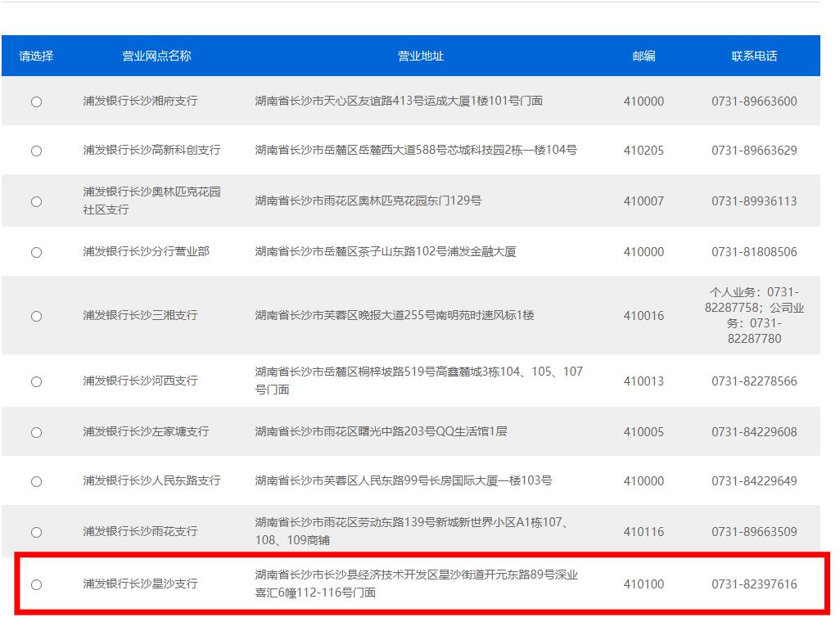Image resolution: width=840 pixels, height=622 pixels.
Task: Click postal code 410007
Action: tap(644, 201)
